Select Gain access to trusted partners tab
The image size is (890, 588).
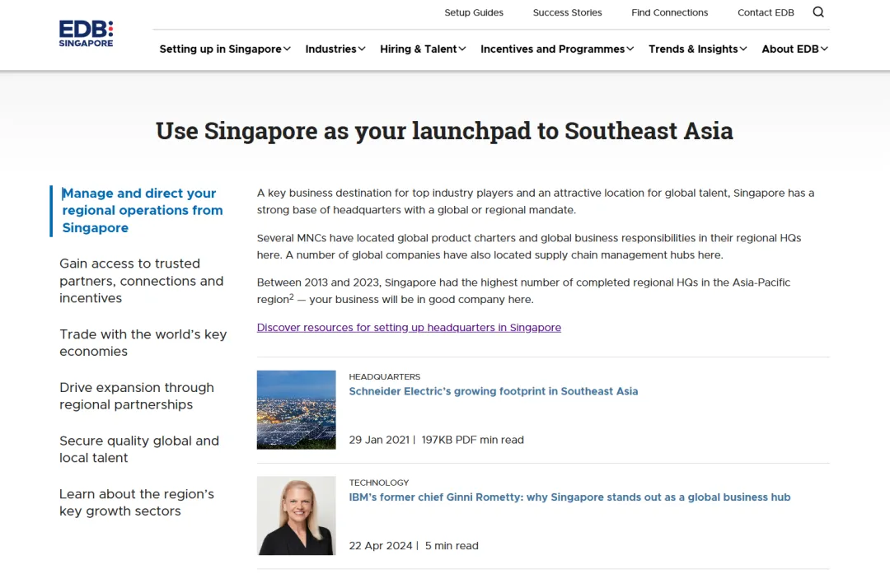[x=142, y=281]
